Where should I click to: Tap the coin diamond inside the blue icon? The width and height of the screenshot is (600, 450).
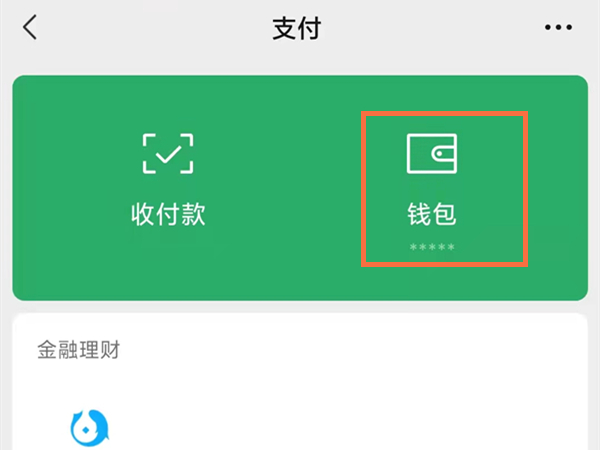coord(86,430)
